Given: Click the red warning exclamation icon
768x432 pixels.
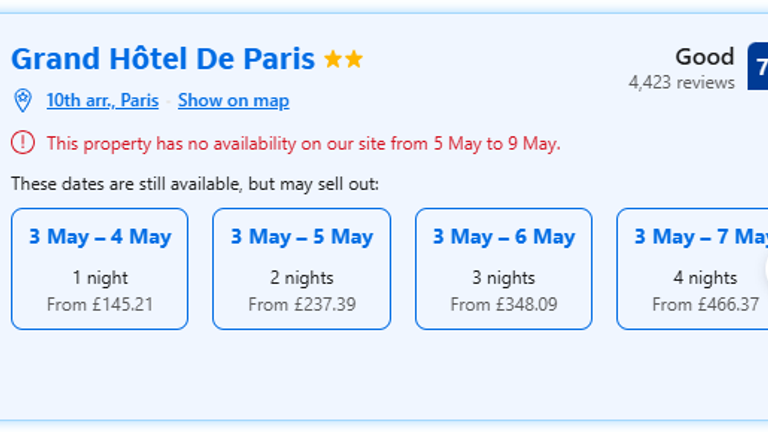Looking at the screenshot, I should click(x=22, y=143).
